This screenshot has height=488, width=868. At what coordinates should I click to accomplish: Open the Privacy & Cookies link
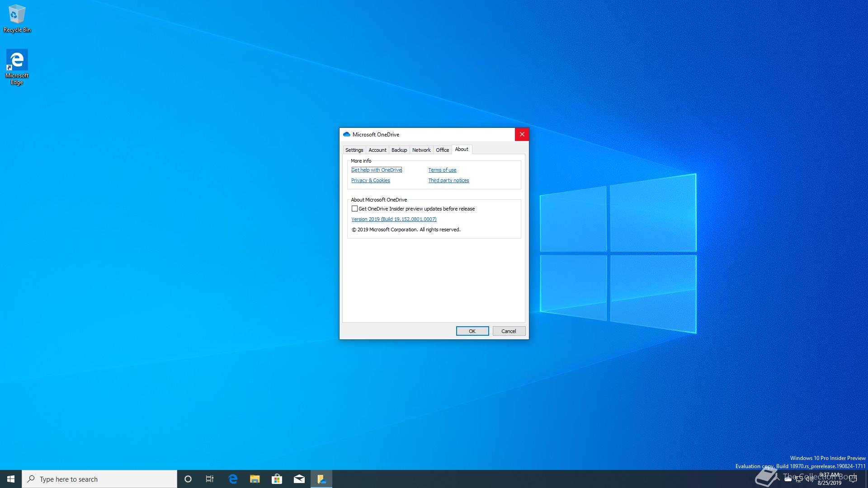pos(370,180)
